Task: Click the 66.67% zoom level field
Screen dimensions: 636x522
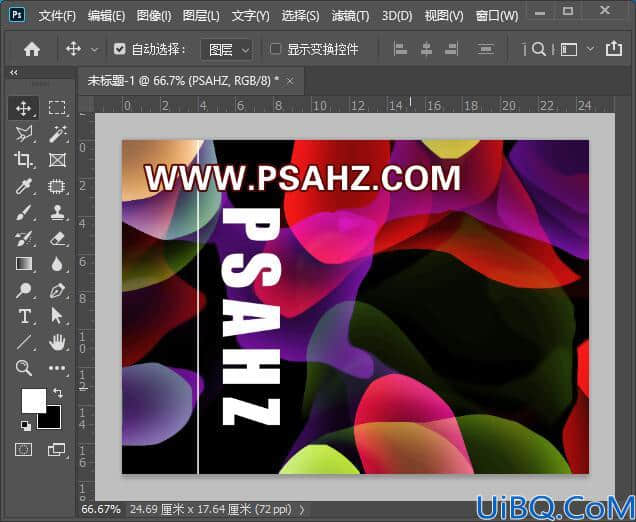Action: click(101, 509)
